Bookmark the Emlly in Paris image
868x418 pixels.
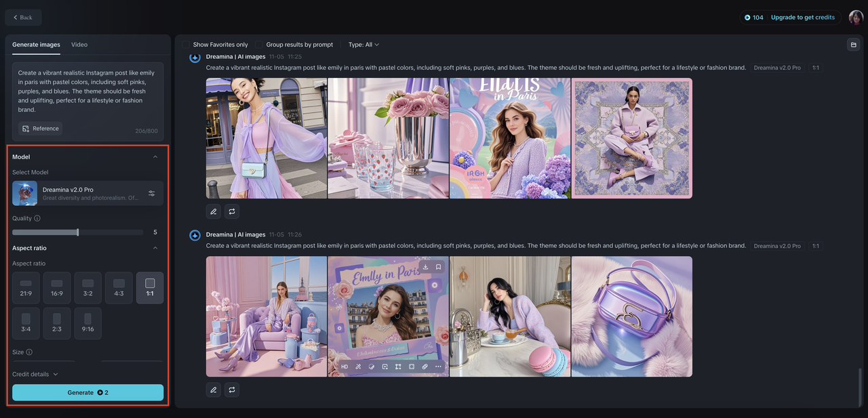[x=439, y=267]
